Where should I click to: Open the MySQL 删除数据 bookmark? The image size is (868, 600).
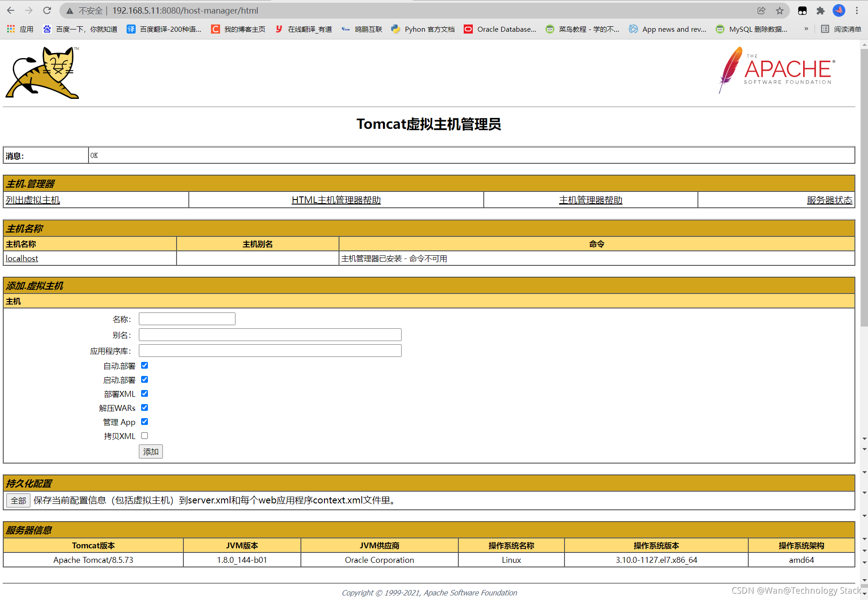tap(751, 29)
